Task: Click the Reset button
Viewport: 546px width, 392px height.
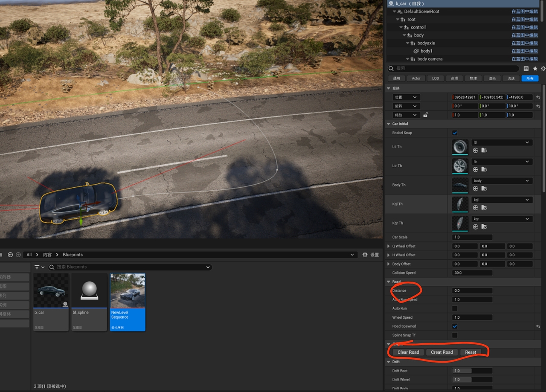Action: pos(470,352)
